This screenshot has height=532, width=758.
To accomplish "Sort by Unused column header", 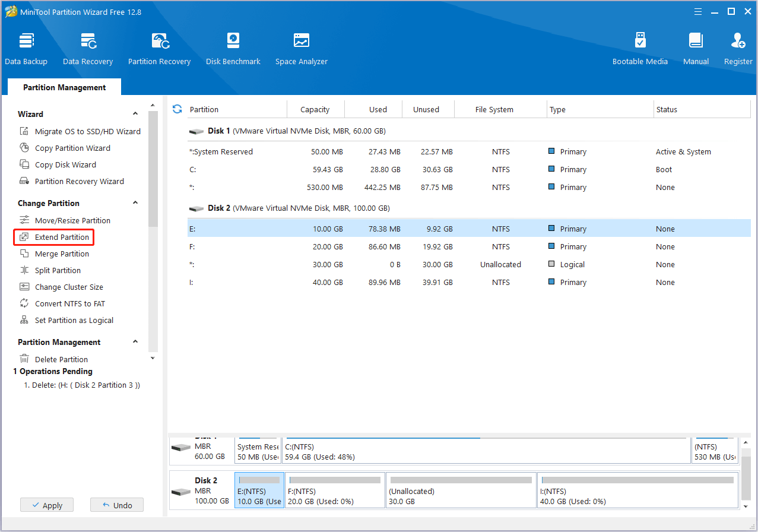I will [428, 109].
